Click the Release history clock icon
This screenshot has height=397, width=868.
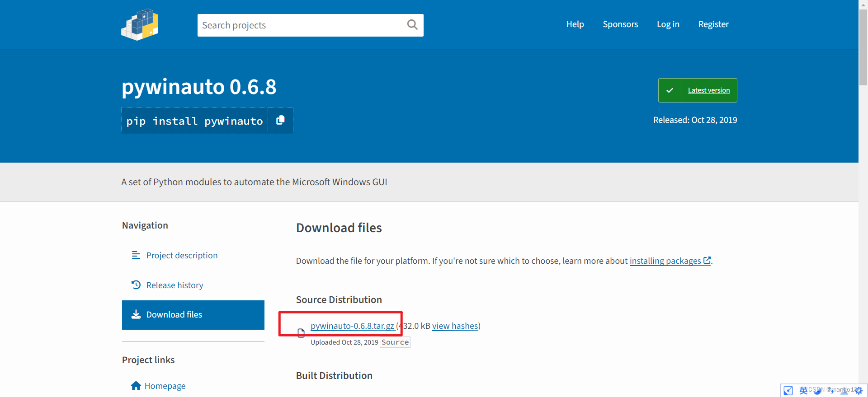[x=136, y=285]
